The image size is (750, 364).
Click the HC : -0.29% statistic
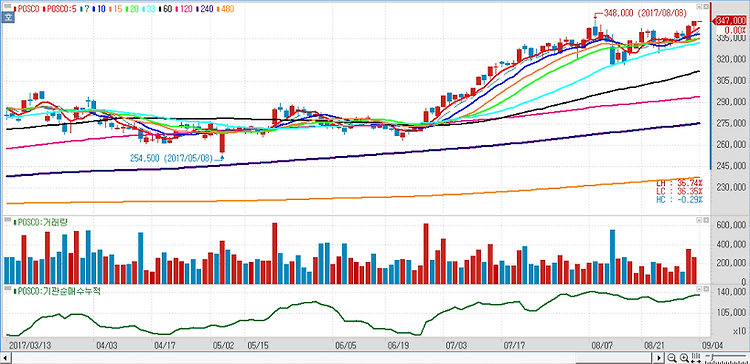tap(679, 199)
